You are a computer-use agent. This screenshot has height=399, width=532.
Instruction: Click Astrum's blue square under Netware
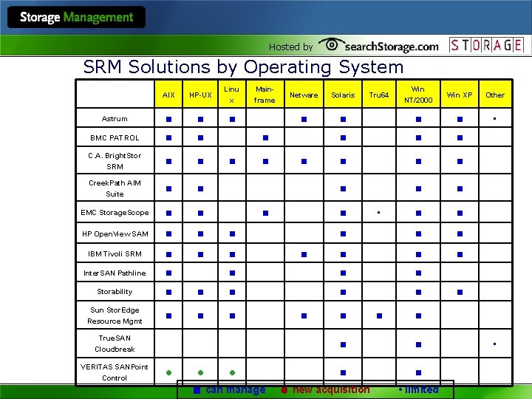tap(304, 119)
